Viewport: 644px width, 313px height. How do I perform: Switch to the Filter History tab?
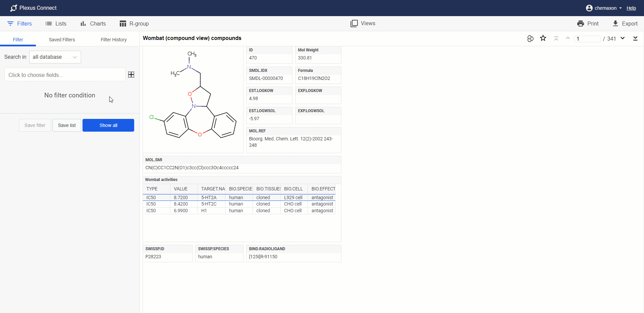pyautogui.click(x=113, y=39)
